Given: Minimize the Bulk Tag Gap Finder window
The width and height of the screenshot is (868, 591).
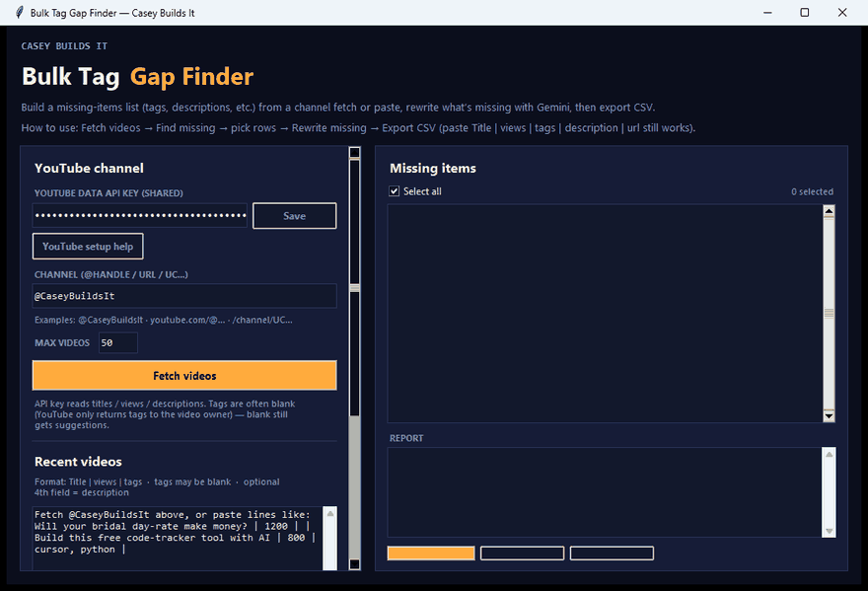Looking at the screenshot, I should [767, 12].
